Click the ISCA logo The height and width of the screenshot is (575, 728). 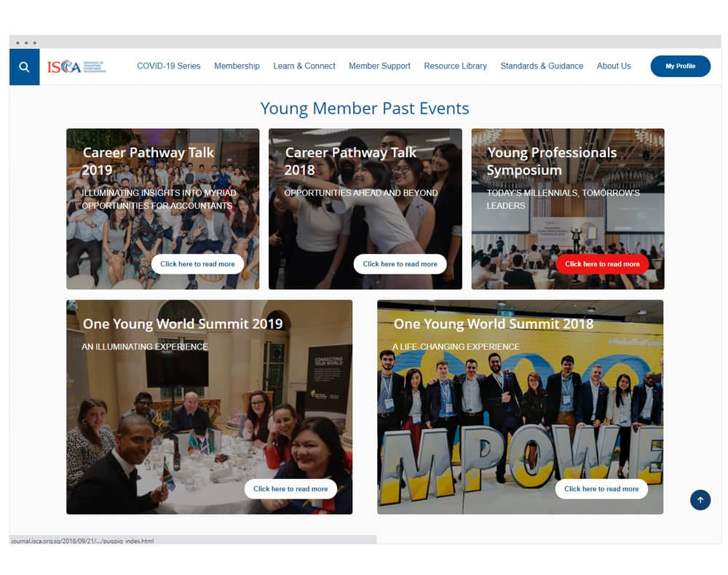coord(76,67)
